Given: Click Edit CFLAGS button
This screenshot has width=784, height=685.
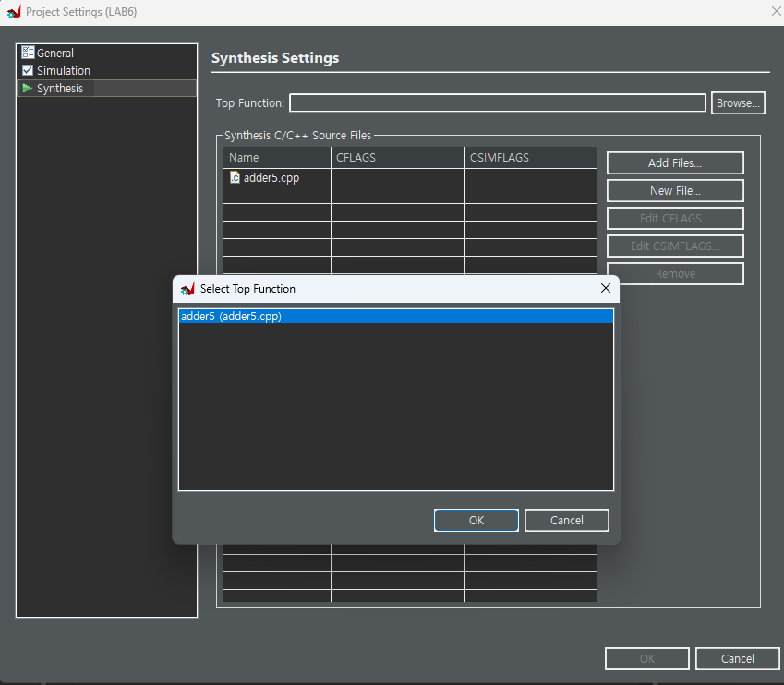Looking at the screenshot, I should [x=675, y=219].
